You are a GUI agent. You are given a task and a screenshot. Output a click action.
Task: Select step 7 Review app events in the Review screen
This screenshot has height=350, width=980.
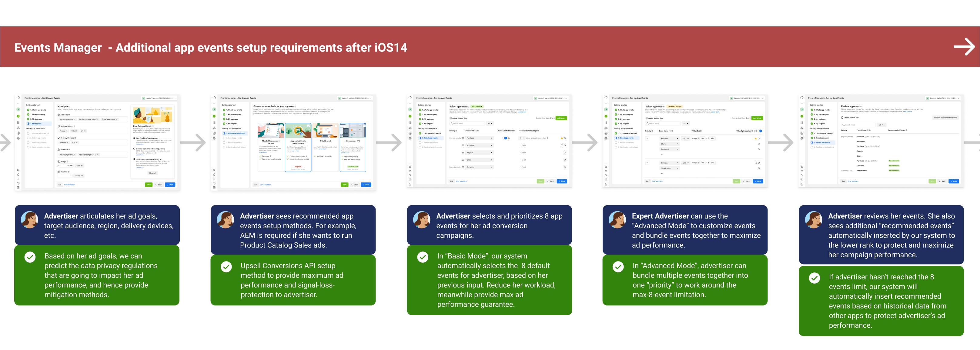tap(822, 143)
